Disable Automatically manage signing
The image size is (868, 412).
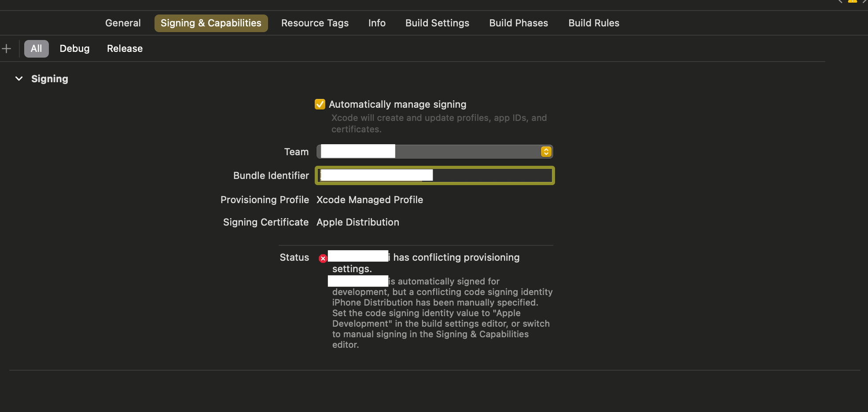(320, 104)
